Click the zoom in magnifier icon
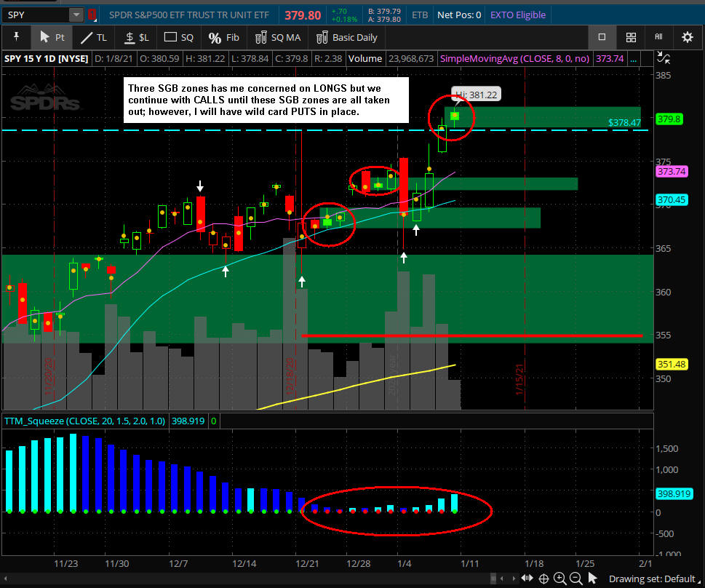The width and height of the screenshot is (705, 588). pyautogui.click(x=559, y=579)
